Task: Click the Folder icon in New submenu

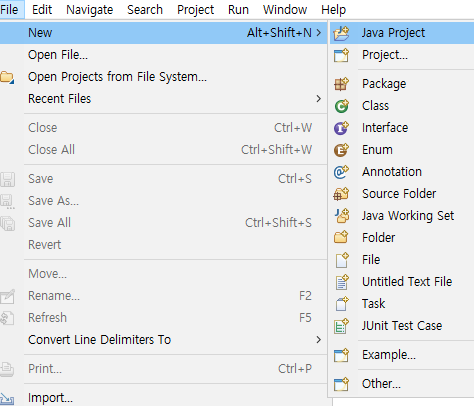Action: click(341, 238)
